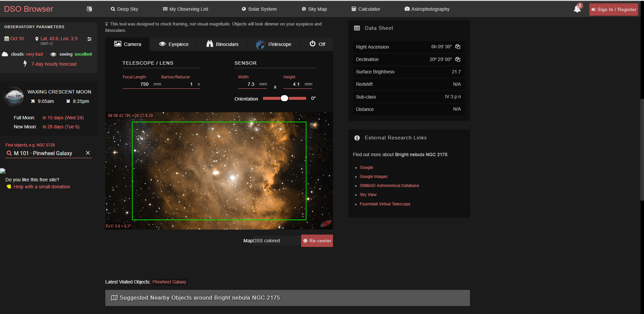The height and width of the screenshot is (314, 644).
Task: Click the location pin icon for latitude
Action: (x=37, y=39)
